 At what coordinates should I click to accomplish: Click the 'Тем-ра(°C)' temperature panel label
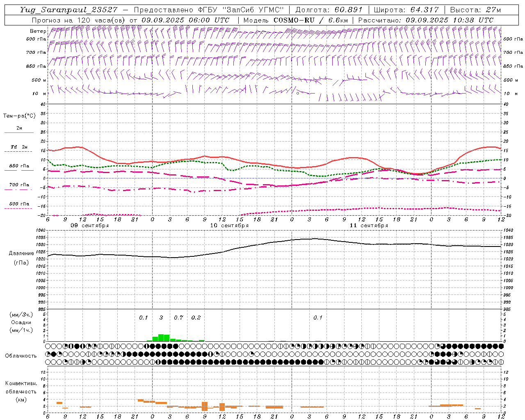pyautogui.click(x=19, y=116)
